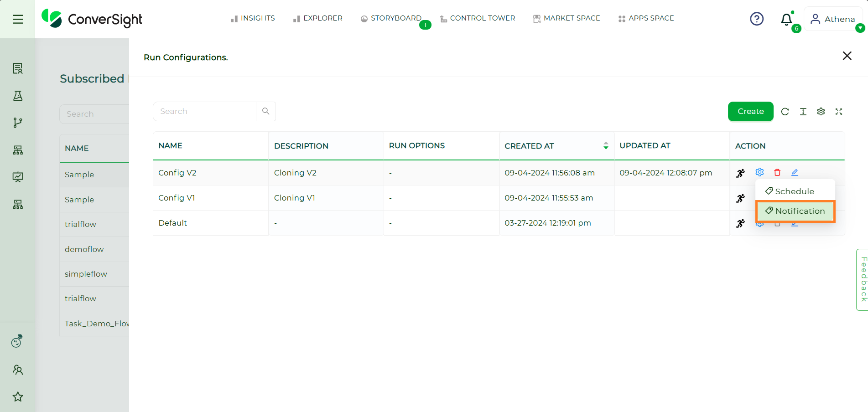Toggle fullscreen view of the table

point(839,112)
